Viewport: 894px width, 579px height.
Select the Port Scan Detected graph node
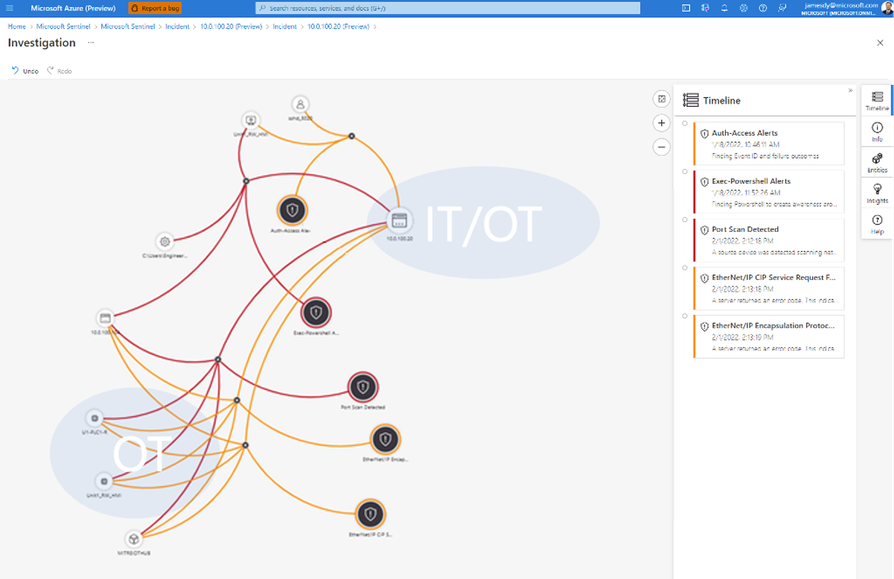point(363,388)
